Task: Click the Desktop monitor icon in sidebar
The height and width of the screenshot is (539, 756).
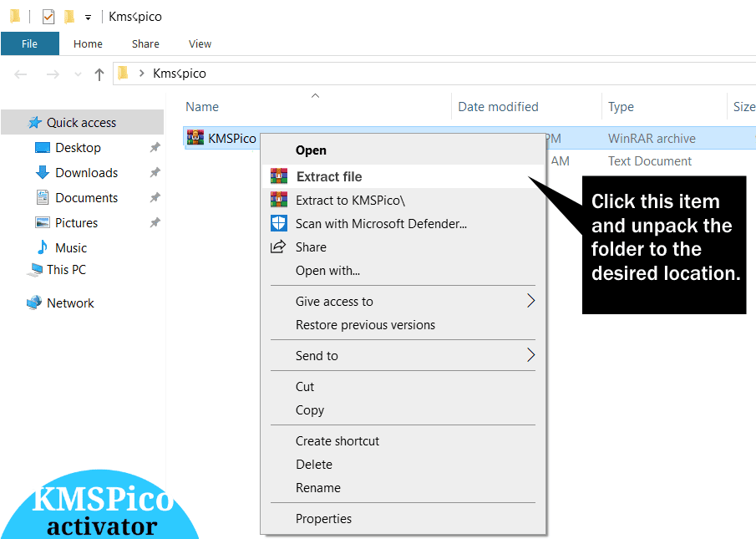Action: [43, 148]
